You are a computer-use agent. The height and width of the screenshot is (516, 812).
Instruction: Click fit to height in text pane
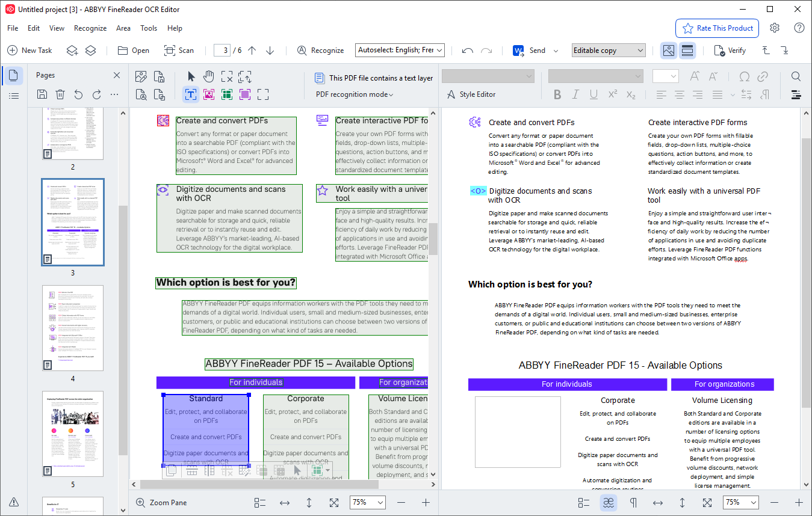point(683,503)
